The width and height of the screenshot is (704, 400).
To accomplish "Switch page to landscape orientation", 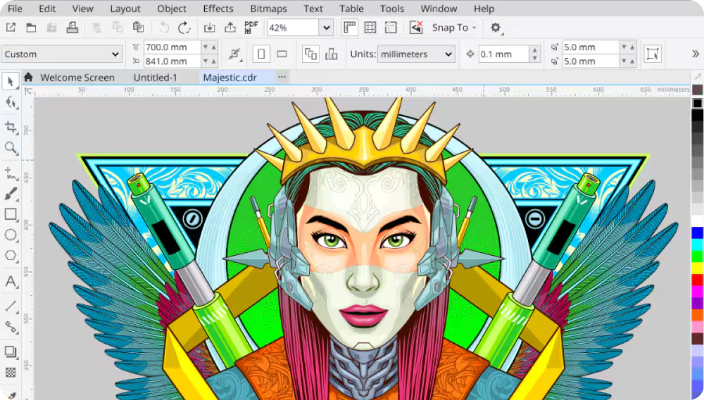I will pos(282,54).
